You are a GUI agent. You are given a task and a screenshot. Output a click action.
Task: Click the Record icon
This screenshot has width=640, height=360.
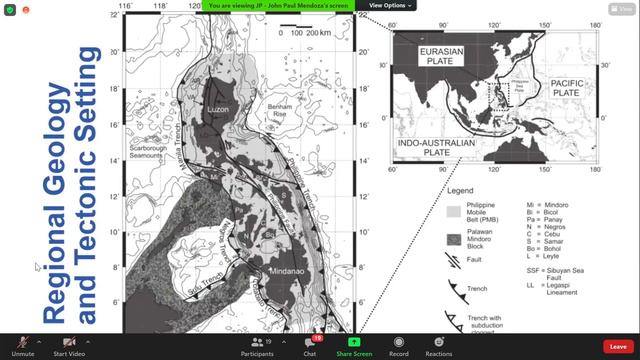click(x=399, y=342)
